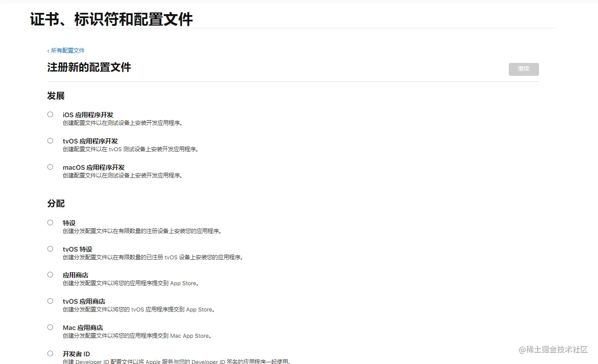Choose the 特设 distribution option
This screenshot has width=598, height=364.
tap(50, 222)
